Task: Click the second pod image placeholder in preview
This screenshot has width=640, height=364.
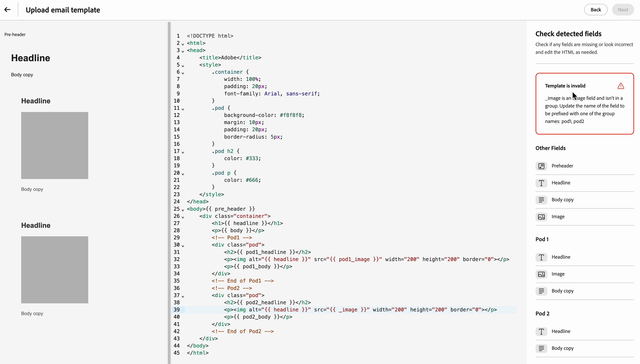Action: click(54, 270)
